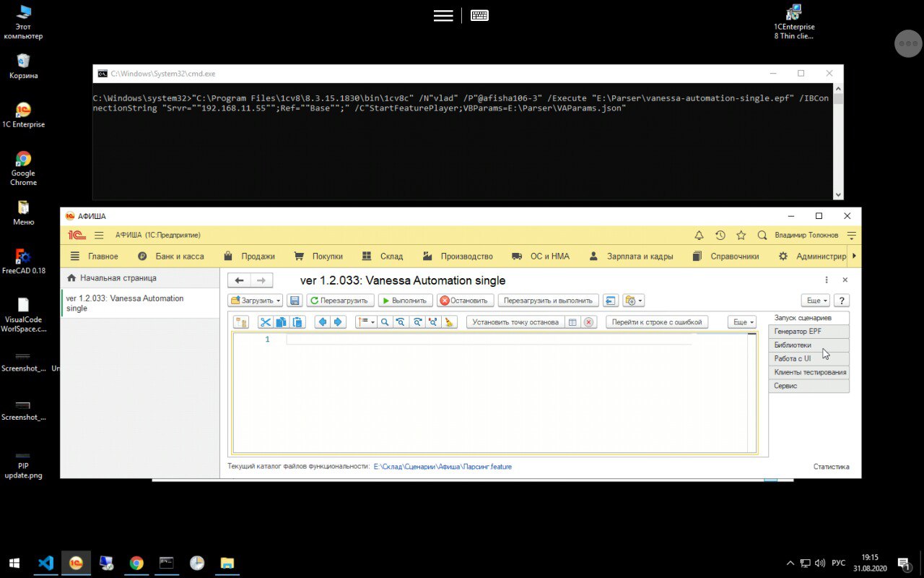Screen dimensions: 924x578
Task: Open Favorites star icon
Action: click(x=741, y=236)
